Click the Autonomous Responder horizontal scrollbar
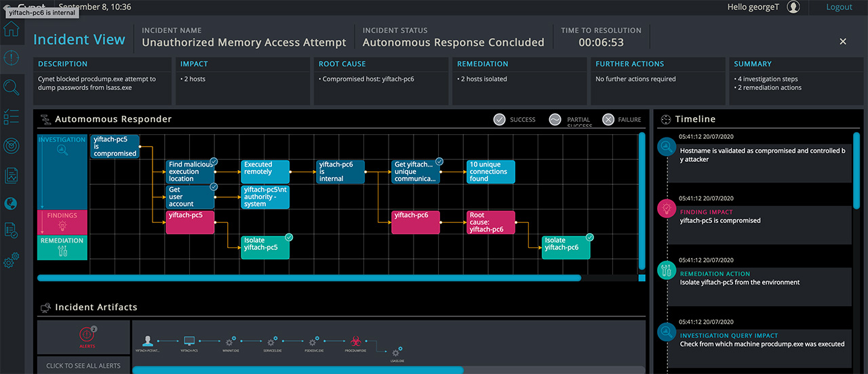868x374 pixels. pos(309,278)
